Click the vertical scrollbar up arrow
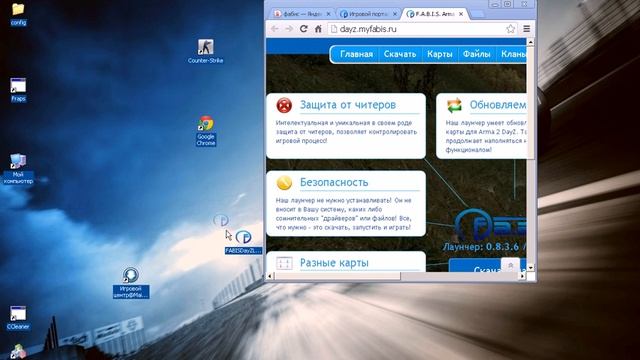 [x=530, y=42]
